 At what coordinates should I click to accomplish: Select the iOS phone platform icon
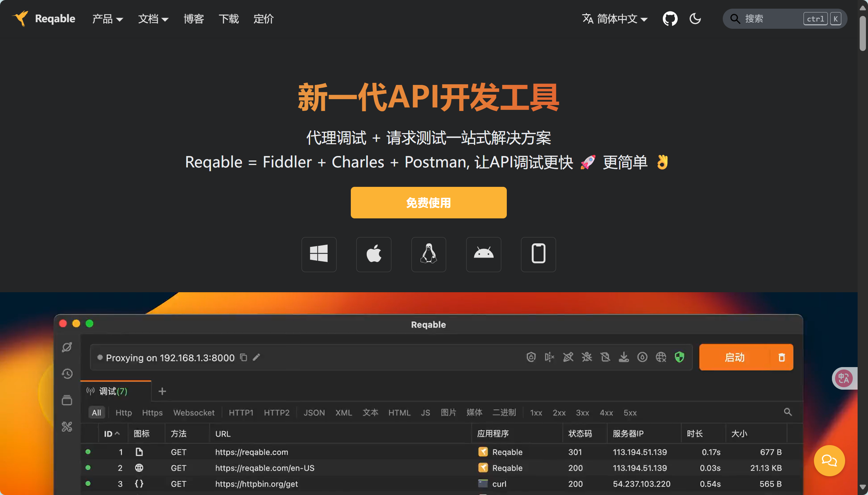[538, 254]
